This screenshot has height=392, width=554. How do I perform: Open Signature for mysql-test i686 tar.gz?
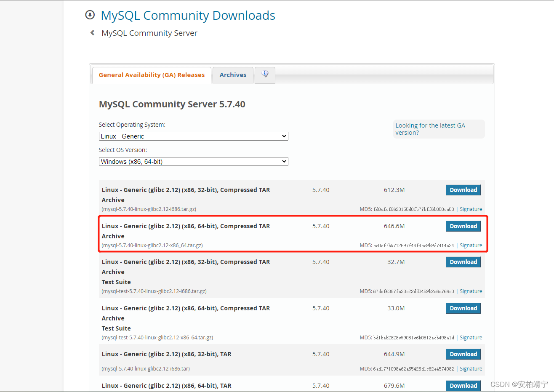tap(471, 291)
